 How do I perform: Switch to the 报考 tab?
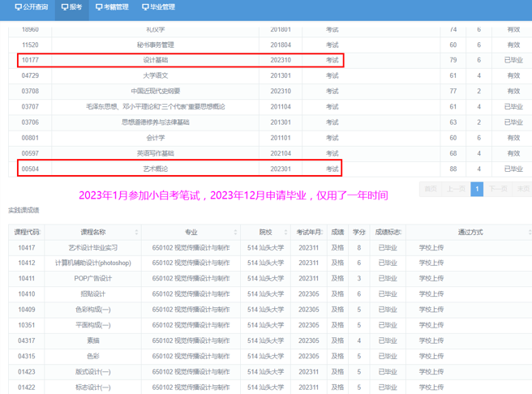pos(72,7)
